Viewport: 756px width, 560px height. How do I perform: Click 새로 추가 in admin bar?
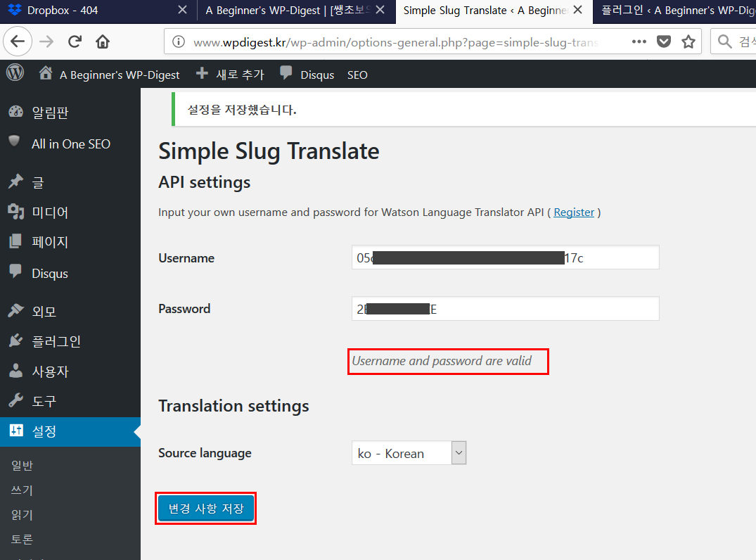[x=240, y=75]
